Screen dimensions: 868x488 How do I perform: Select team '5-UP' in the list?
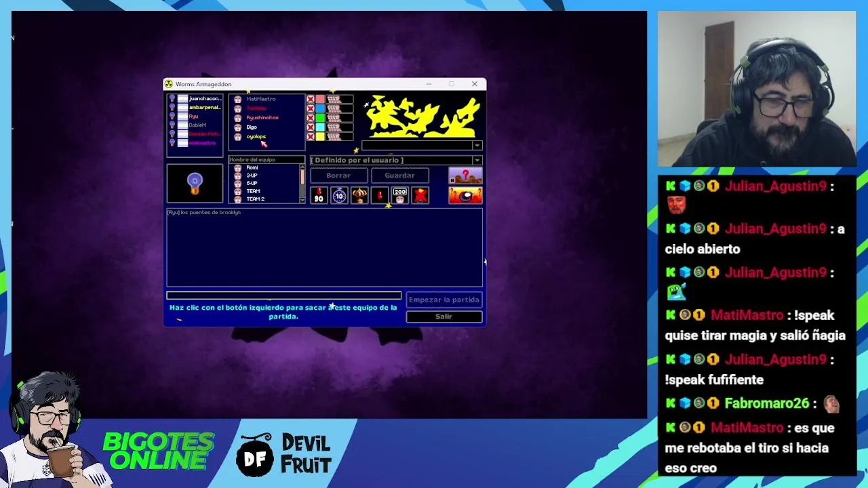[252, 184]
